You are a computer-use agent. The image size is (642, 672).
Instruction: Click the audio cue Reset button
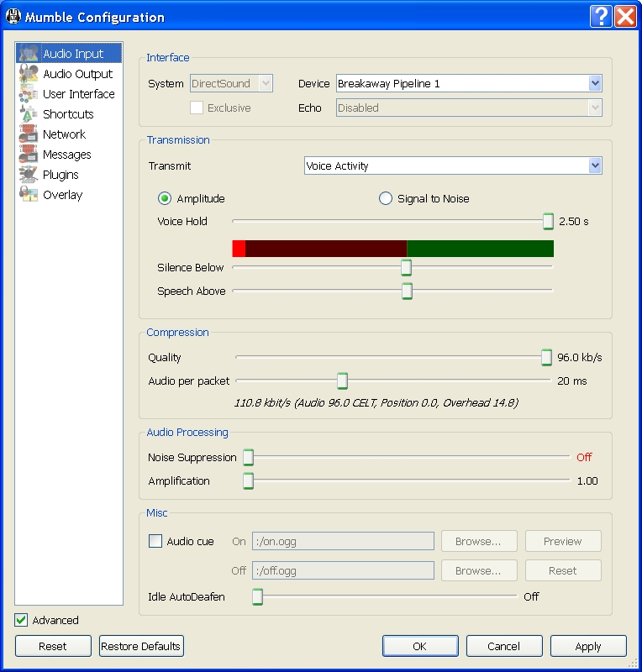point(563,570)
